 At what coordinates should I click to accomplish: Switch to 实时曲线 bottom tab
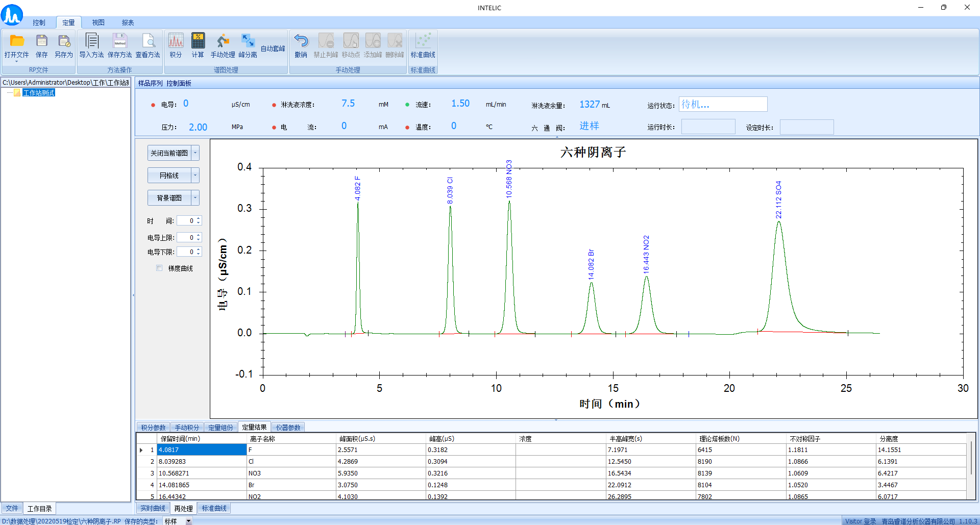tap(153, 508)
